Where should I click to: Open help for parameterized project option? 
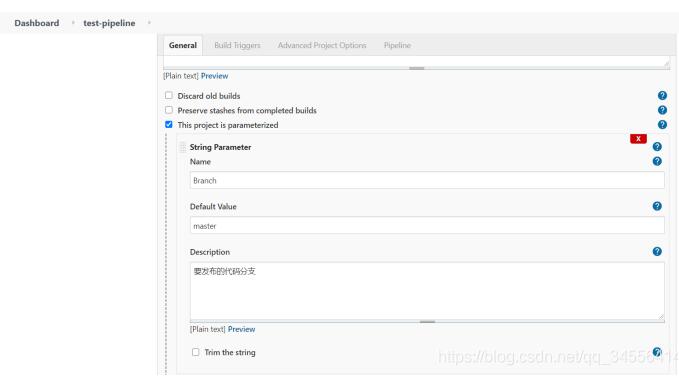coord(662,125)
